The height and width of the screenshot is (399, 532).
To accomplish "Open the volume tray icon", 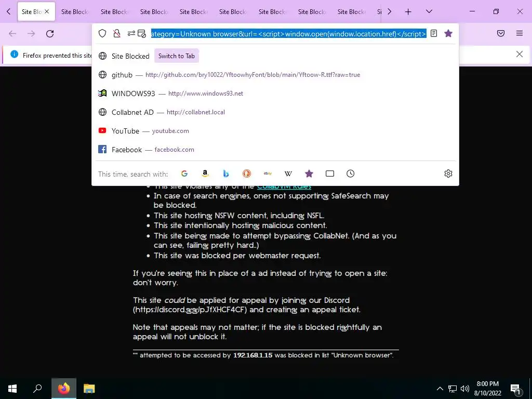I will (465, 389).
